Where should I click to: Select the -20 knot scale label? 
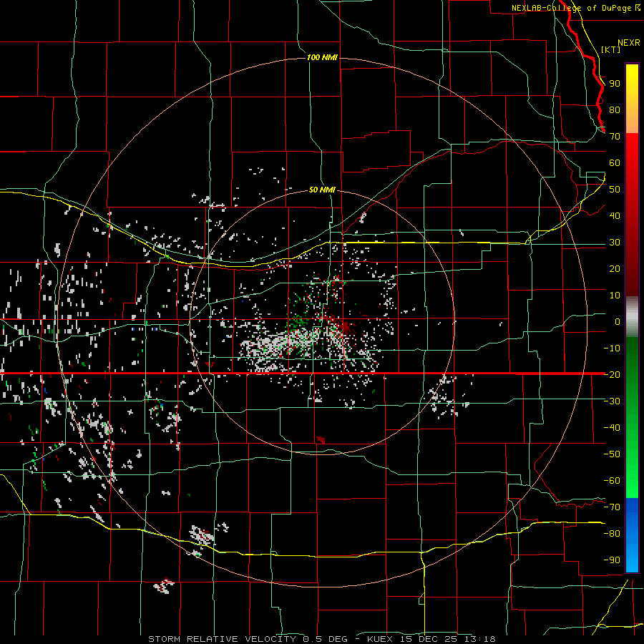point(612,374)
